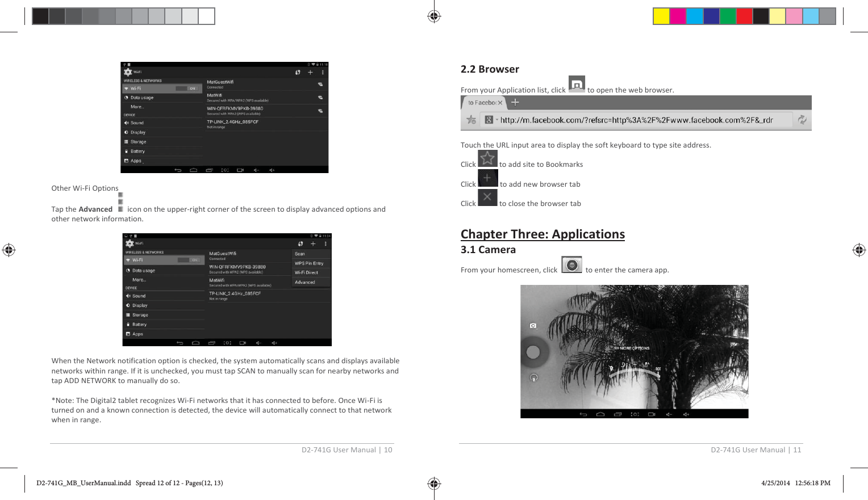Tap the volume up icon in the 11:24 screenshot's nav bar

click(274, 343)
